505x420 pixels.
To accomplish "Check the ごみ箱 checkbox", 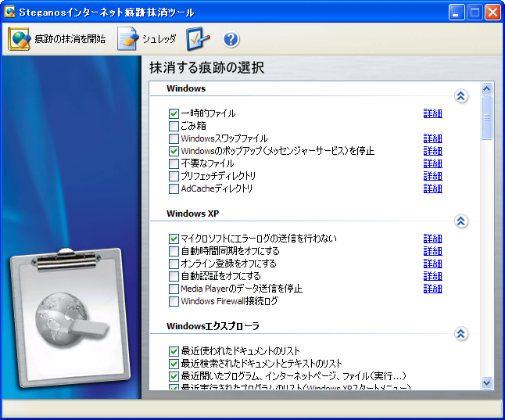I will coord(174,126).
